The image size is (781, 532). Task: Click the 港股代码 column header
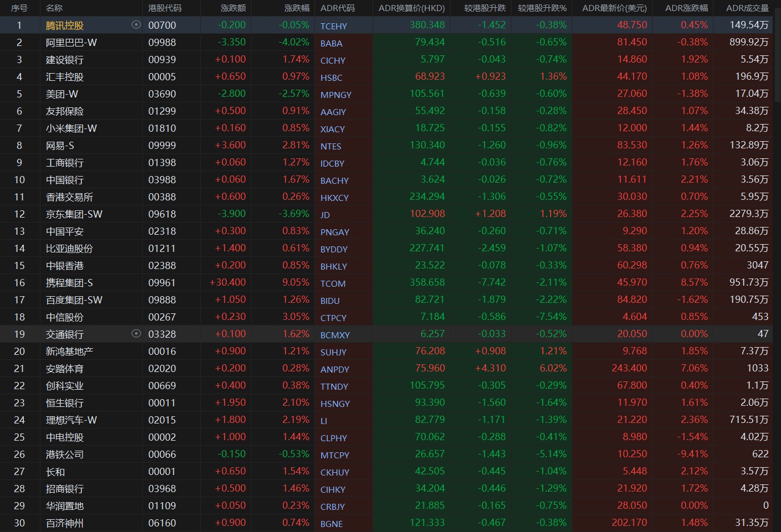164,8
